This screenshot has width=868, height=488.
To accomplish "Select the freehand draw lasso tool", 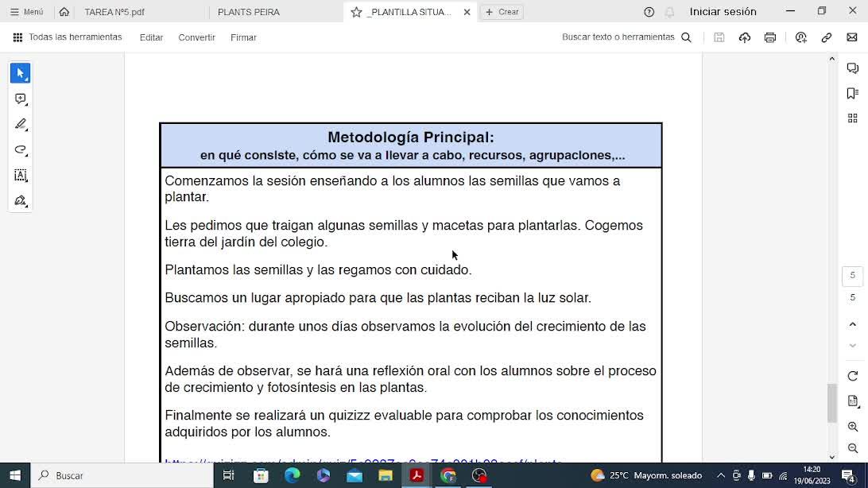I will click(x=21, y=150).
